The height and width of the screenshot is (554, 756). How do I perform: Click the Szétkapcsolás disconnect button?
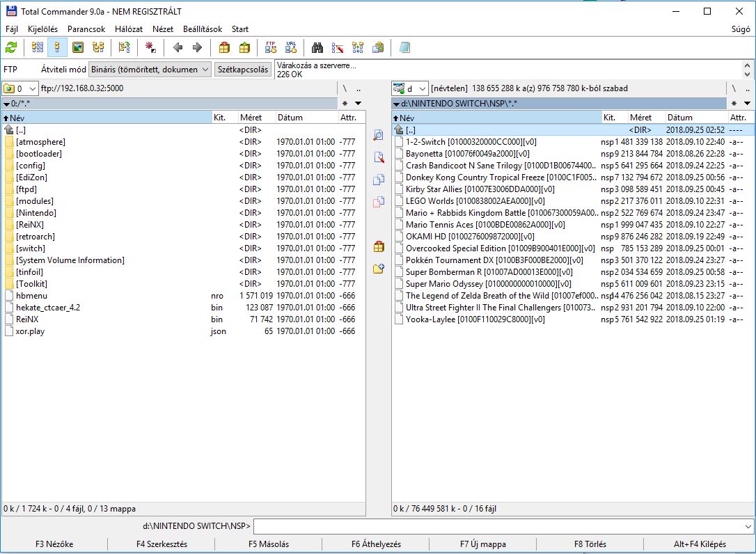(x=242, y=70)
